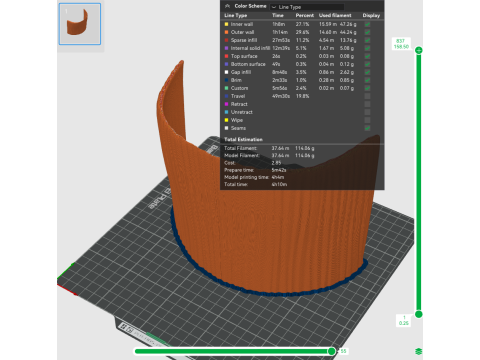This screenshot has height=360, width=480.
Task: Click the white Seams color swatch
Action: point(227,128)
